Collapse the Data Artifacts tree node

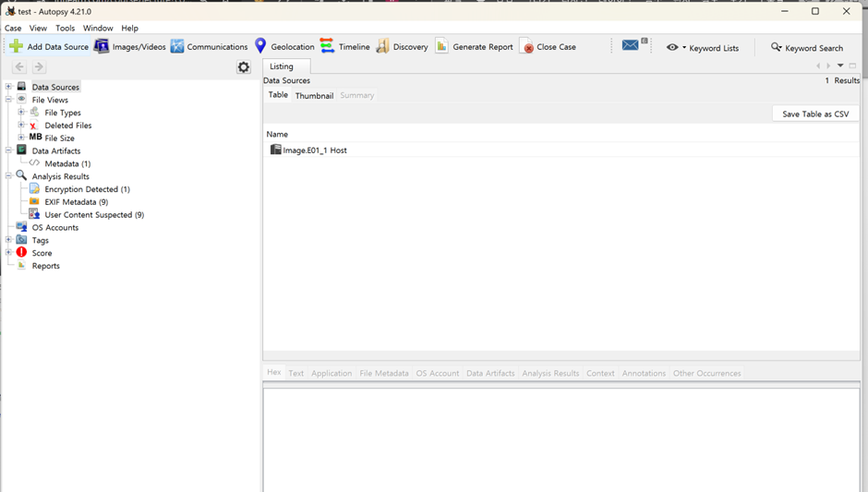pyautogui.click(x=9, y=150)
